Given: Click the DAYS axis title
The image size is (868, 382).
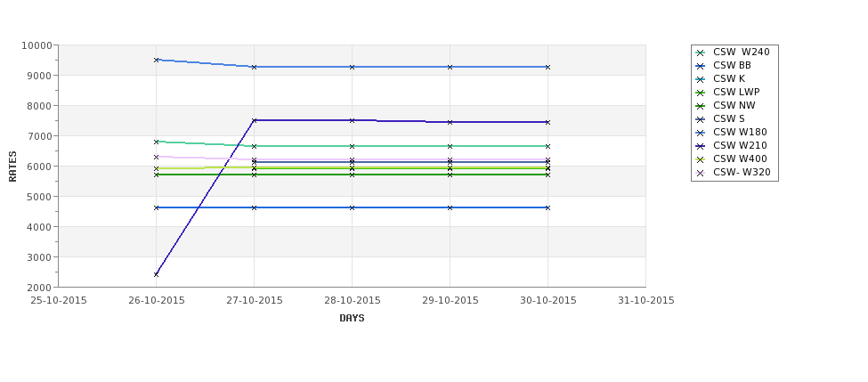Looking at the screenshot, I should tap(352, 319).
